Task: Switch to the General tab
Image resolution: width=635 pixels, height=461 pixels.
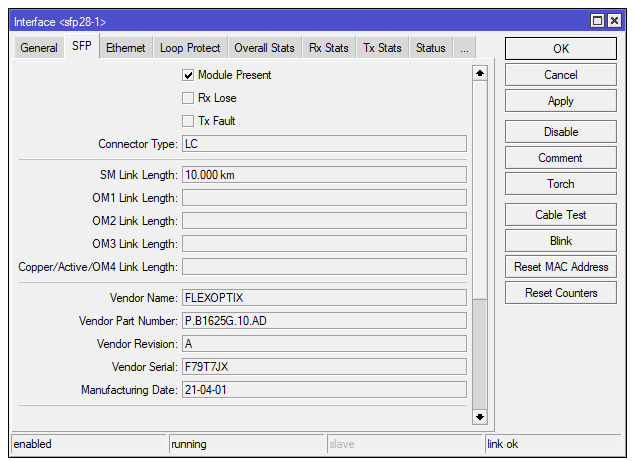Action: pyautogui.click(x=39, y=48)
